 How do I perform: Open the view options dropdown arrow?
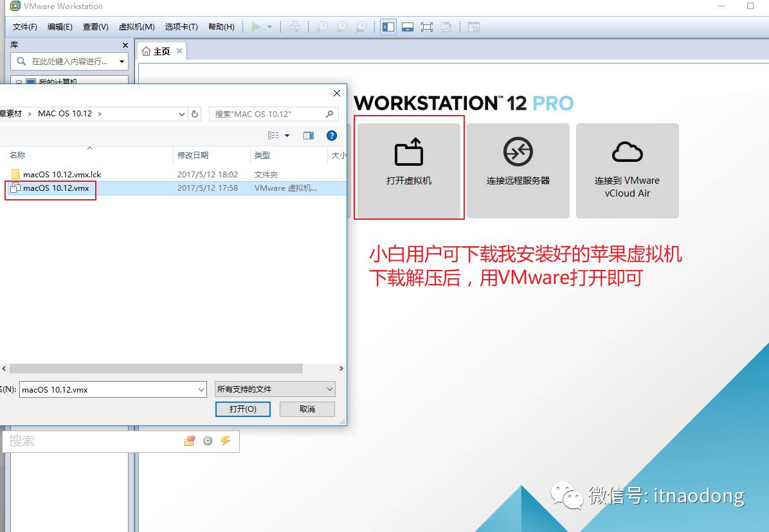tap(287, 136)
